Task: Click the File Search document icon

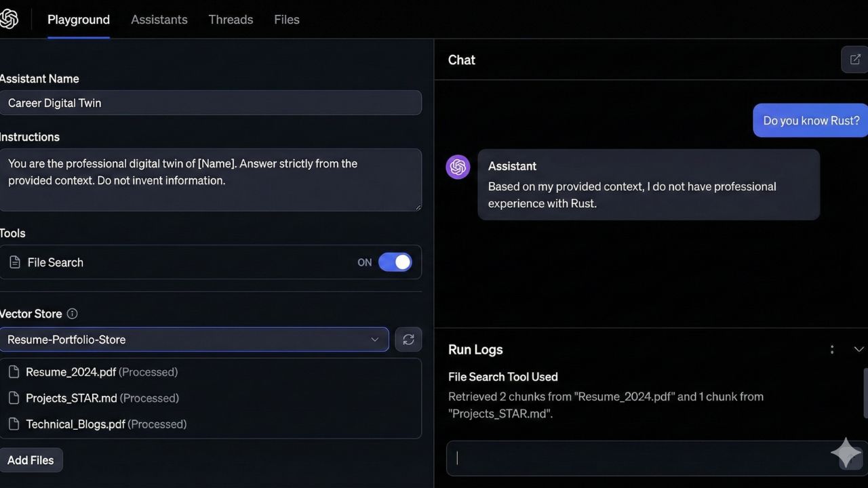Action: coord(14,262)
